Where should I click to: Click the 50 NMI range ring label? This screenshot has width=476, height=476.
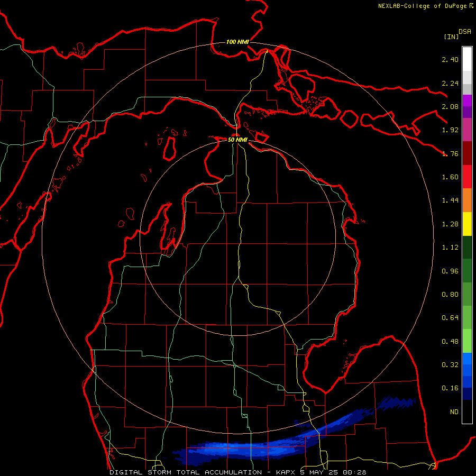[237, 140]
